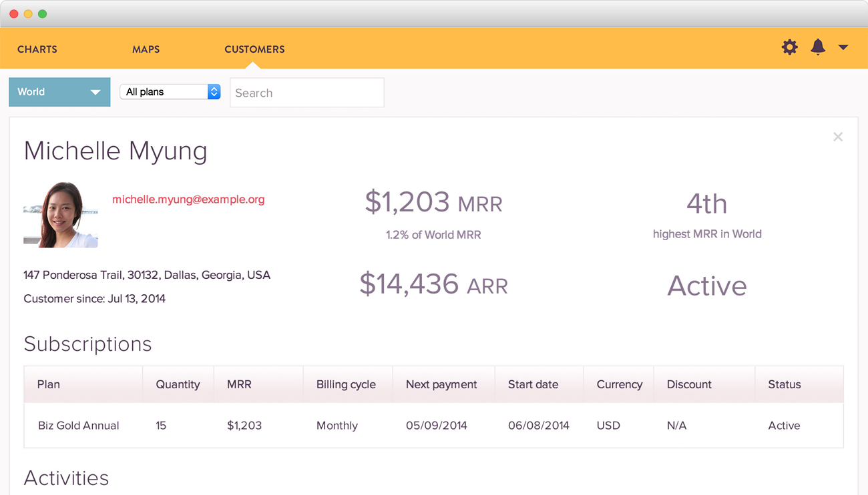Select the Customers tab
The width and height of the screenshot is (868, 495).
click(x=254, y=49)
